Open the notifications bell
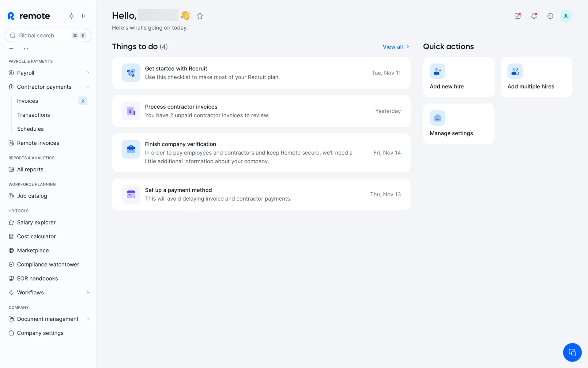The width and height of the screenshot is (588, 368). point(534,16)
